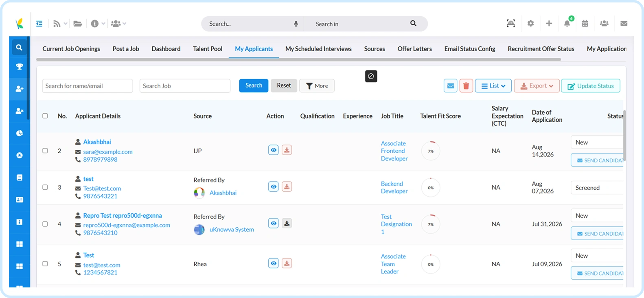Image resolution: width=644 pixels, height=298 pixels.
Task: View Akashbhai application with eye icon
Action: pos(274,150)
